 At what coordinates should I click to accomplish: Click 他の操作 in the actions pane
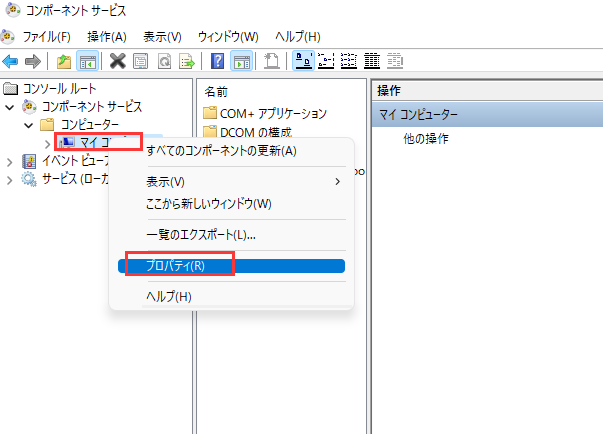point(426,138)
